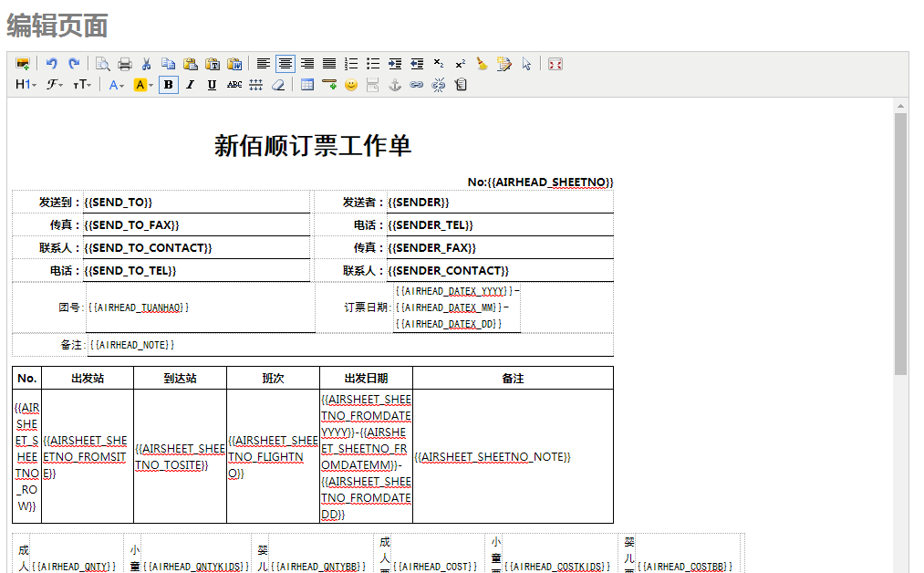Click the plain paste clipboard icon
This screenshot has height=573, width=924.
click(x=191, y=64)
